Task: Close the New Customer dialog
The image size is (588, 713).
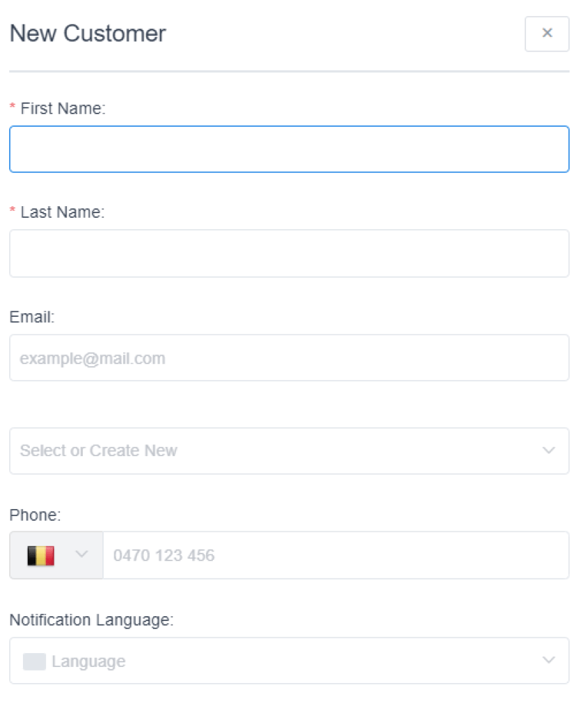Action: [547, 33]
